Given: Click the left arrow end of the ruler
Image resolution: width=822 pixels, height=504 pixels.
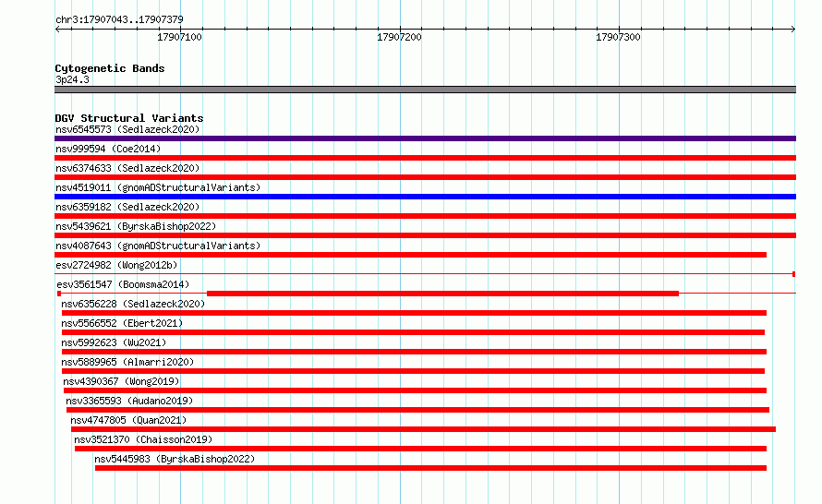Looking at the screenshot, I should point(57,29).
